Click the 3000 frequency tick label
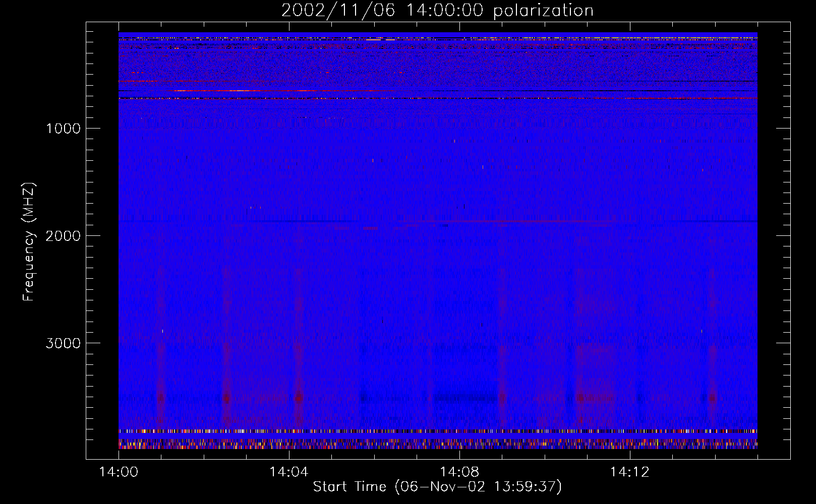This screenshot has width=816, height=504. [x=63, y=343]
